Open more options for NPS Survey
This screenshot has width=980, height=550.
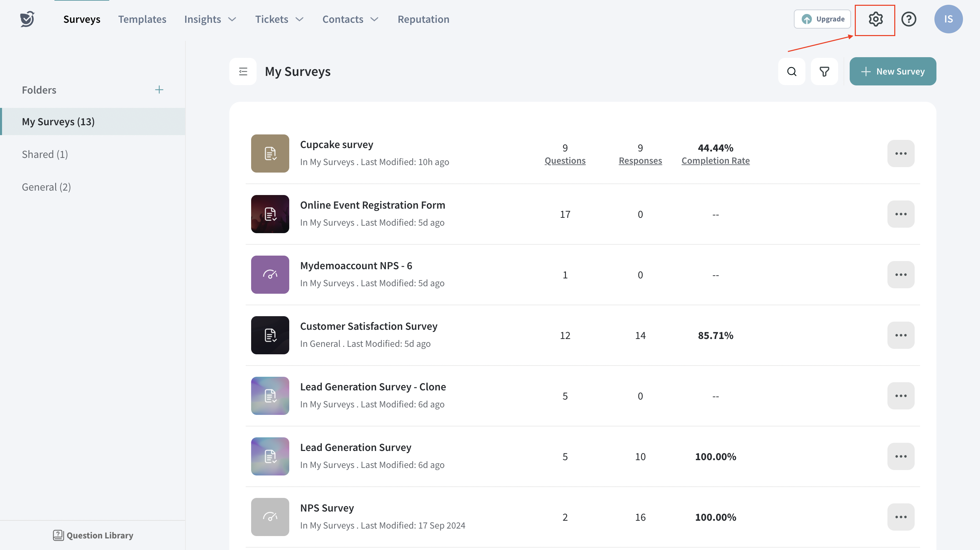point(900,517)
